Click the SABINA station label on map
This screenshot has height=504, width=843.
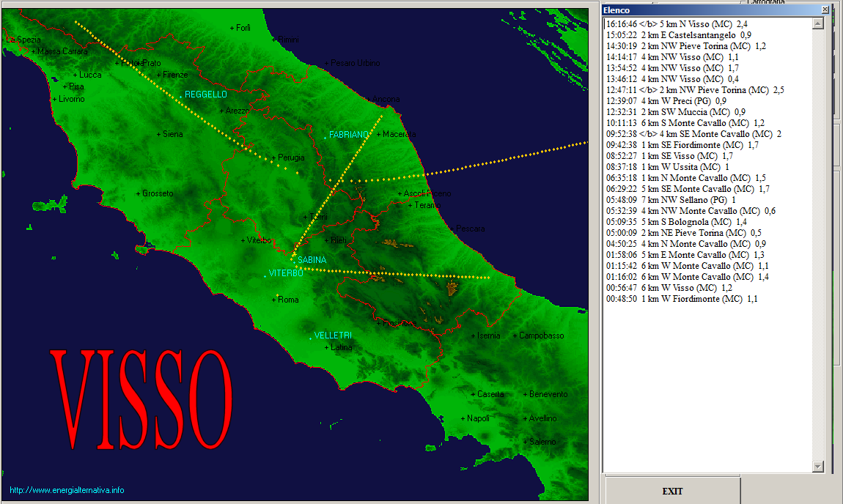coord(312,260)
